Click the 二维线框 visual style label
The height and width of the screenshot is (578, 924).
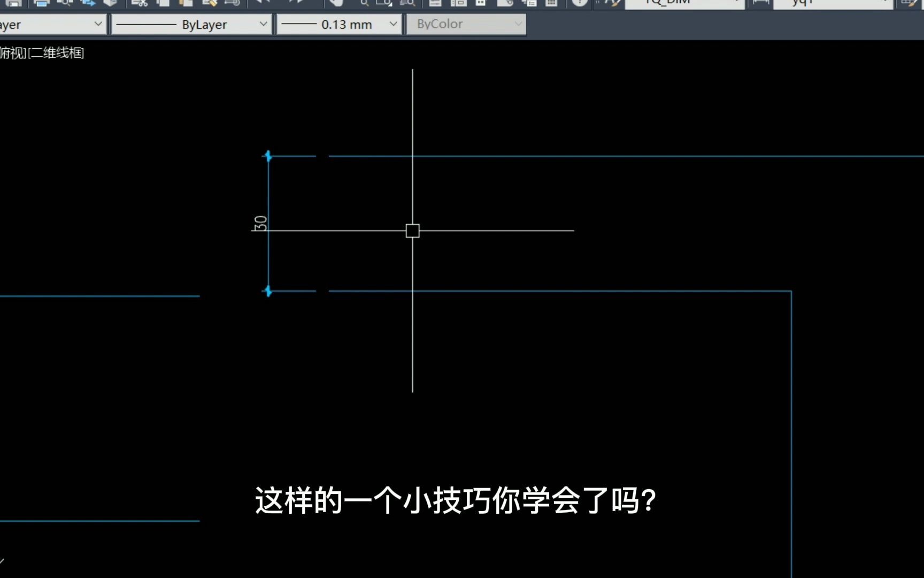(57, 53)
